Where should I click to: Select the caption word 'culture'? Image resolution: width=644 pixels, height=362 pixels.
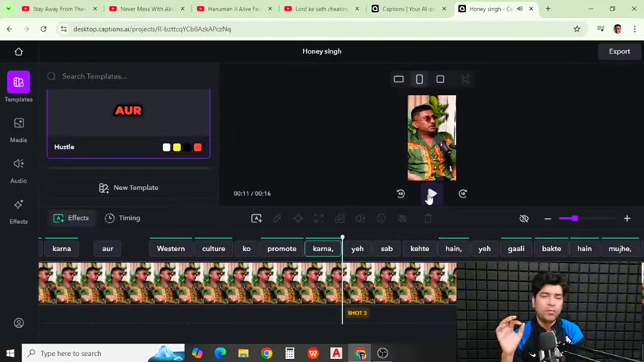(x=213, y=249)
